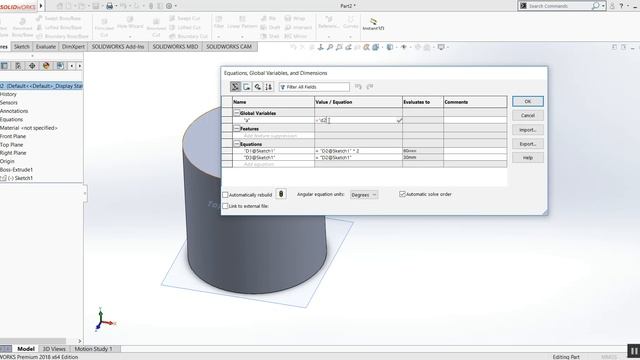Open the FeatureManager design tree tab icon
The image size is (640, 360).
4,66
